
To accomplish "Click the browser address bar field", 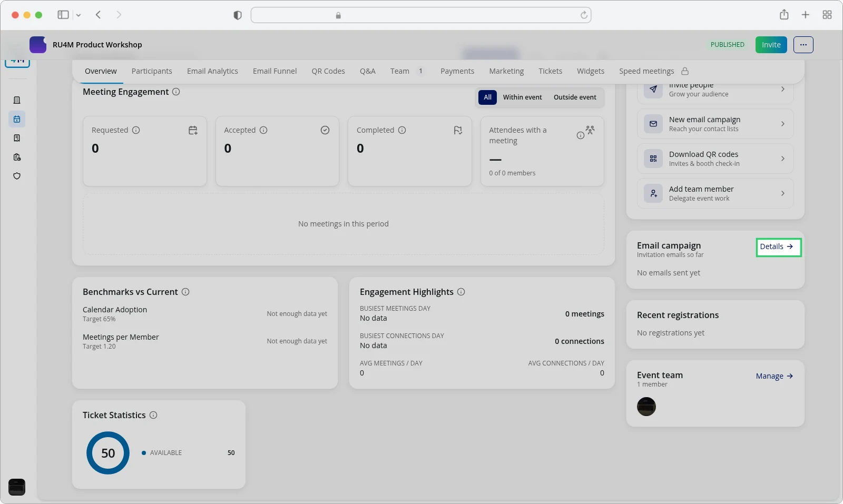I will [421, 15].
